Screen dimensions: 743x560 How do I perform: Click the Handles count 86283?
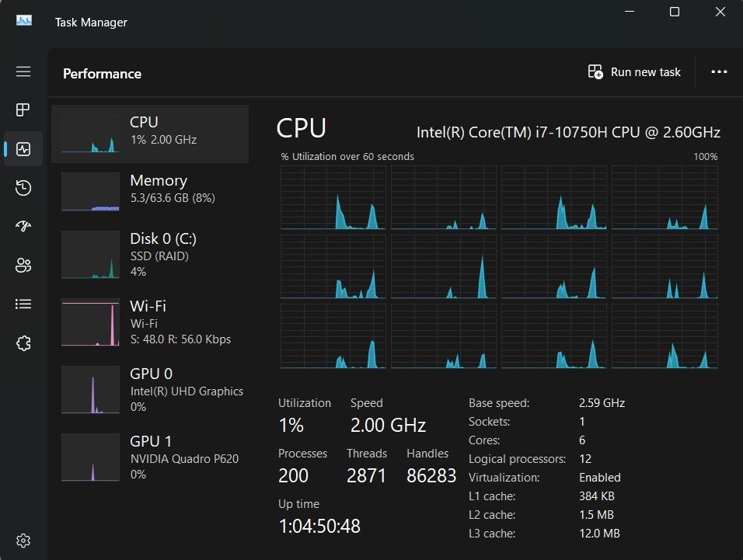click(431, 476)
